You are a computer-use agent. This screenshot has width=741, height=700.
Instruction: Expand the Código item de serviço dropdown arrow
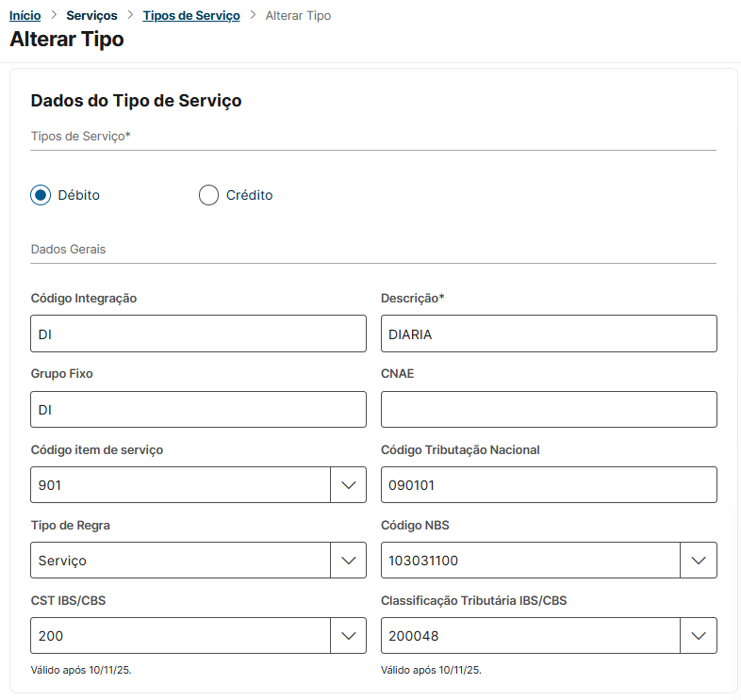[348, 485]
